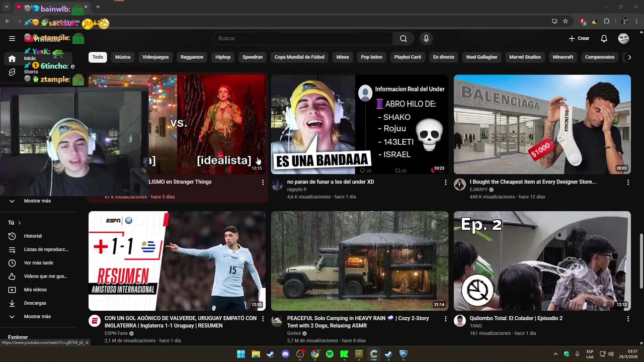Image resolution: width=644 pixels, height=362 pixels.
Task: Select the Todo filter chip
Action: click(x=98, y=57)
